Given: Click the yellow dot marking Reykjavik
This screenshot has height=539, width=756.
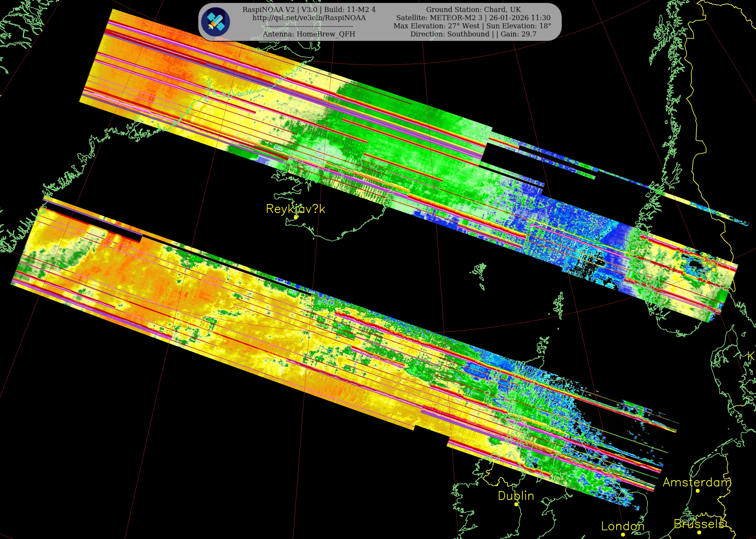Looking at the screenshot, I should (x=296, y=217).
